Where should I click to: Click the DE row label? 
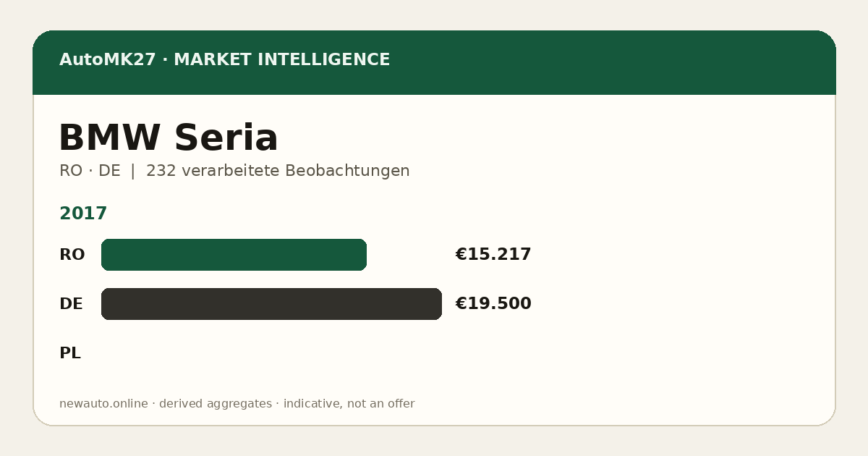coord(71,304)
